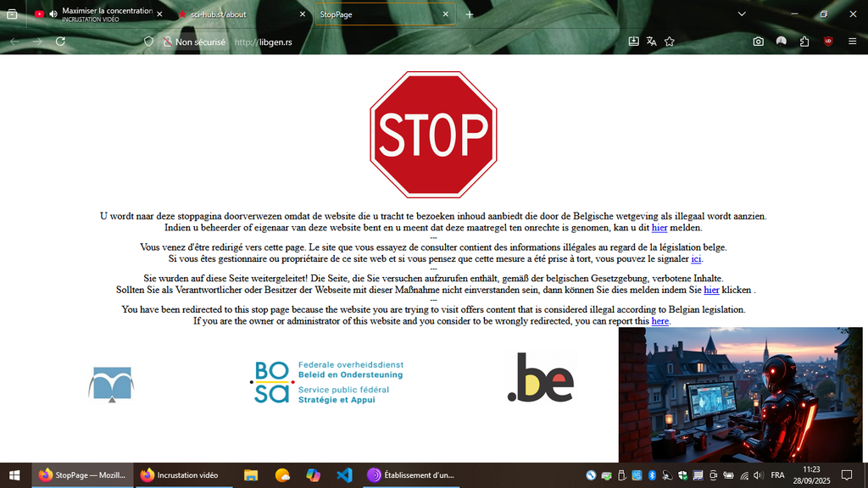The image size is (868, 488).
Task: Open the uBlock Origin extension icon
Action: tap(828, 42)
